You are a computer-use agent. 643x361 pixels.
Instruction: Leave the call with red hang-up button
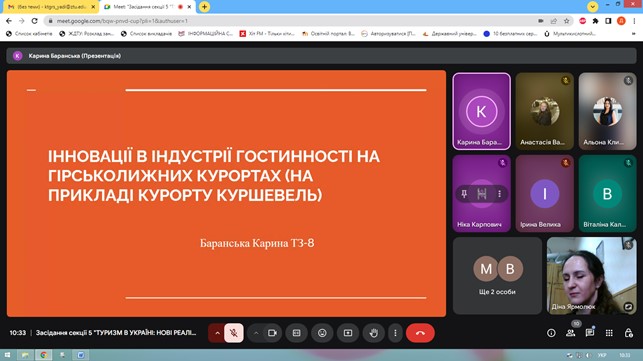click(x=420, y=333)
